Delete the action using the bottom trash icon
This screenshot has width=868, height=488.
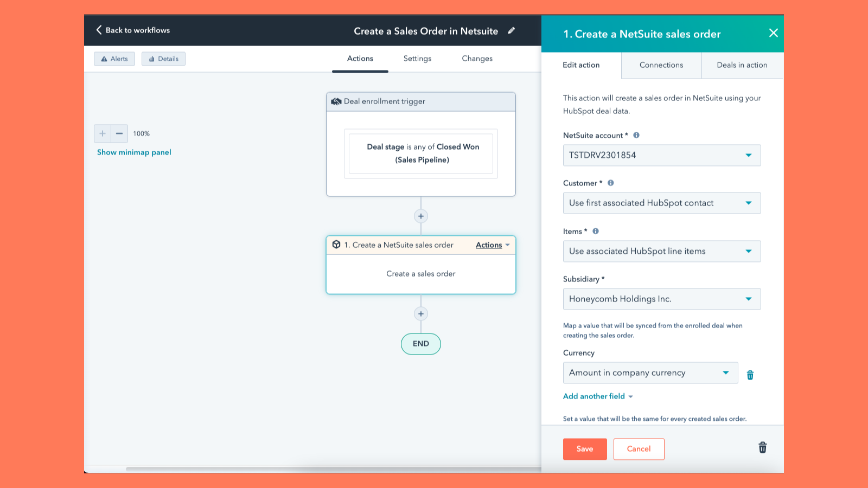pyautogui.click(x=763, y=448)
